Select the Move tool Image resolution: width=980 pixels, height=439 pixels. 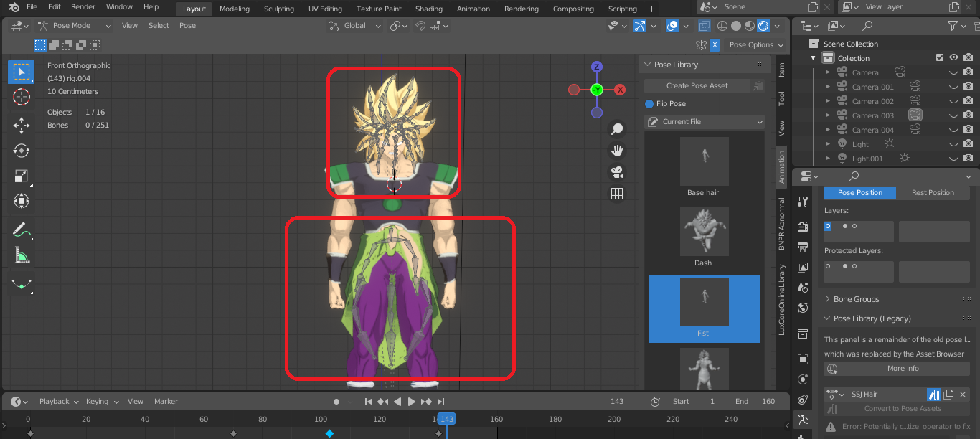[22, 126]
